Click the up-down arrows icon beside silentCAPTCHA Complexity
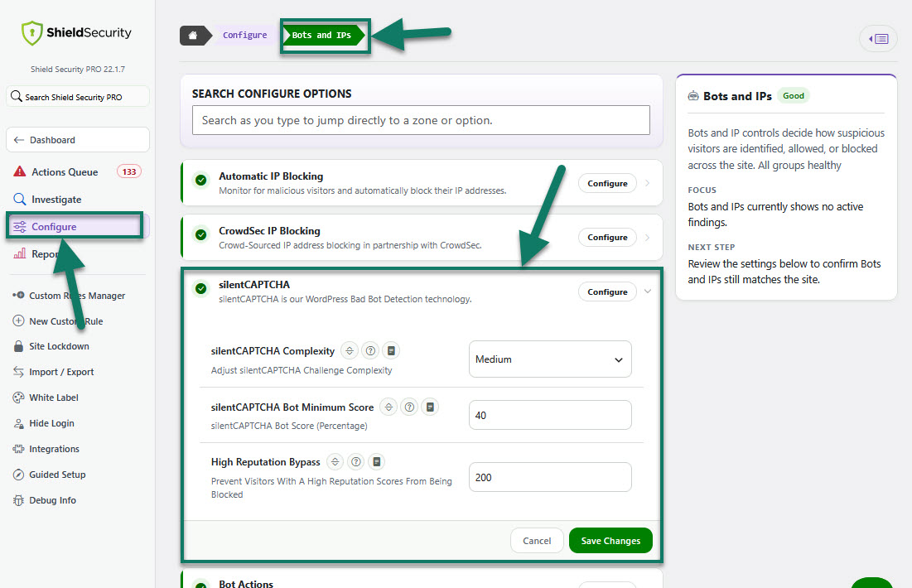The width and height of the screenshot is (912, 588). tap(350, 350)
